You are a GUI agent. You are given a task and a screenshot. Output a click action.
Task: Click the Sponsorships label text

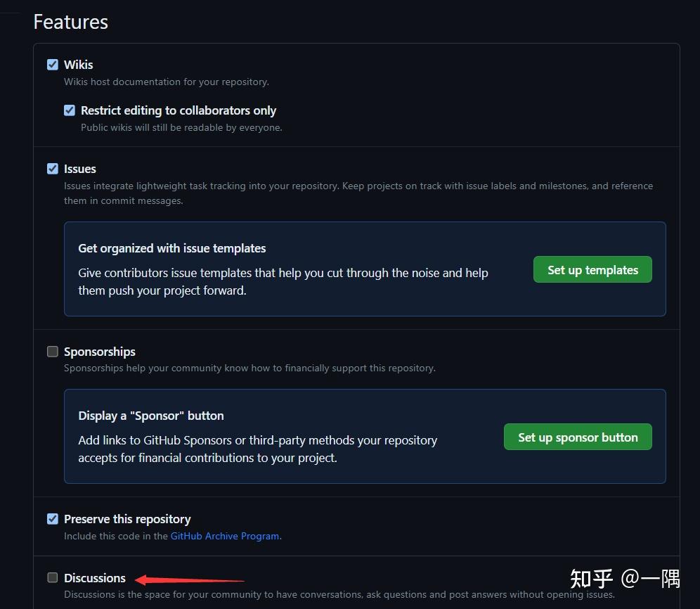(x=100, y=352)
